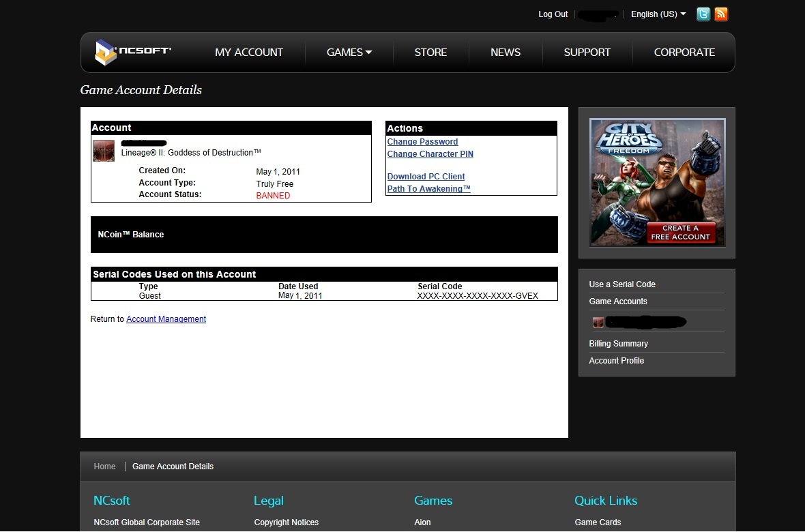Click the Date Used column header
The width and height of the screenshot is (805, 532).
click(298, 286)
